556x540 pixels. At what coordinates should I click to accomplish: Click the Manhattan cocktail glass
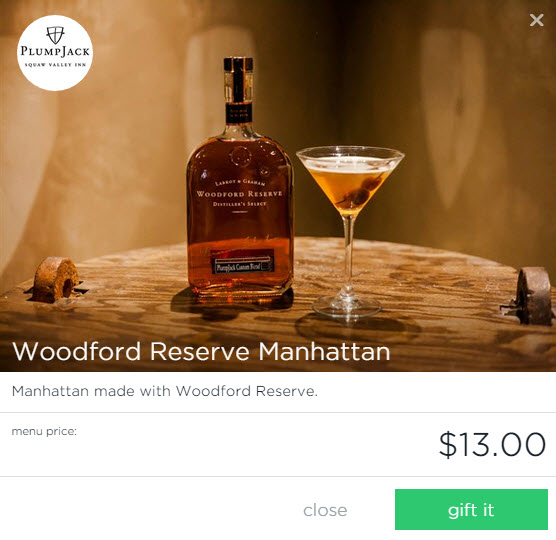(x=349, y=230)
